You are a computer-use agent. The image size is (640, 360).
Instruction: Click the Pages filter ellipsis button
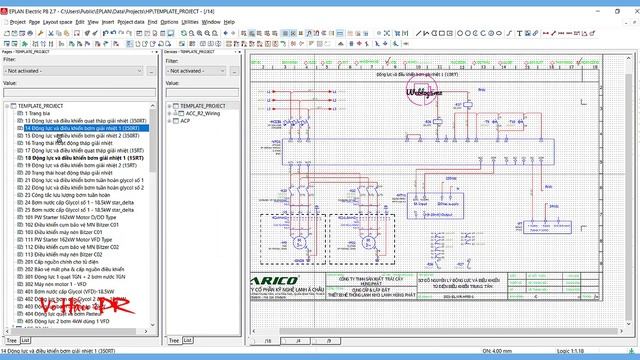tap(151, 71)
